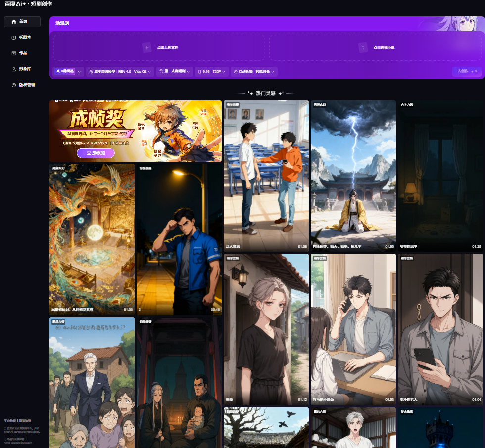Click the 自动拆集 icon in the toolbar
This screenshot has height=448, width=485.
(236, 72)
